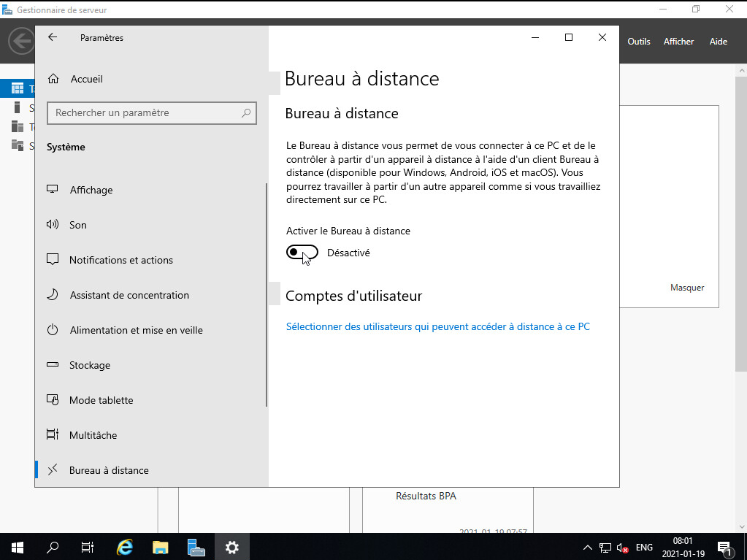Image resolution: width=747 pixels, height=560 pixels.
Task: Open the Afficher menu in Server Manager
Action: [x=678, y=42]
